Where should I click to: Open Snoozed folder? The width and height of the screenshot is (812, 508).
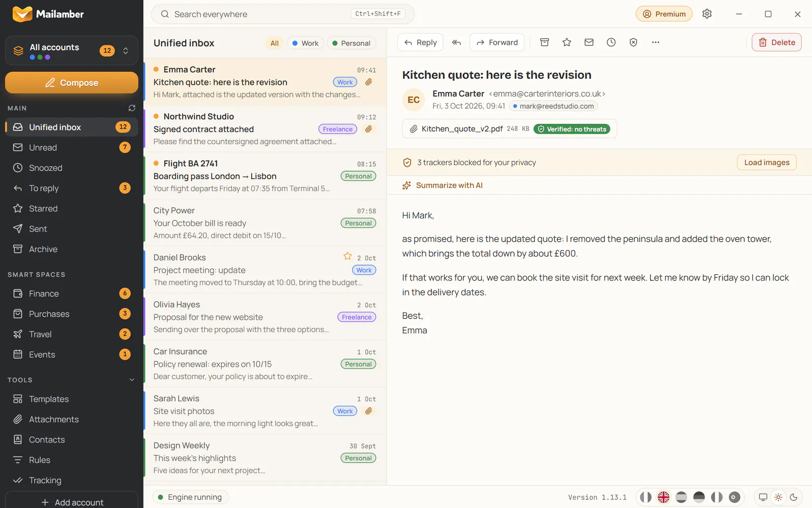[72, 168]
